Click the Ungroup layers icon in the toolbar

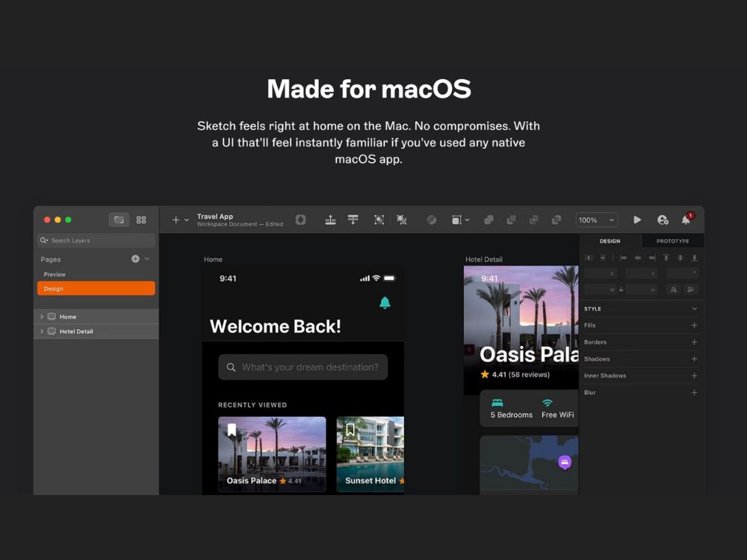(402, 220)
